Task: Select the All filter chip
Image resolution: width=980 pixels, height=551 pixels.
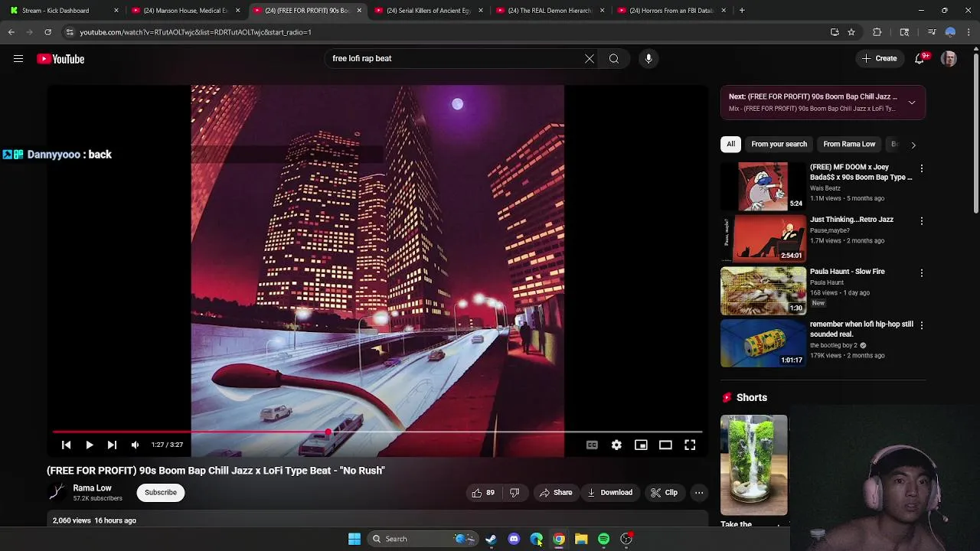Action: pyautogui.click(x=731, y=144)
